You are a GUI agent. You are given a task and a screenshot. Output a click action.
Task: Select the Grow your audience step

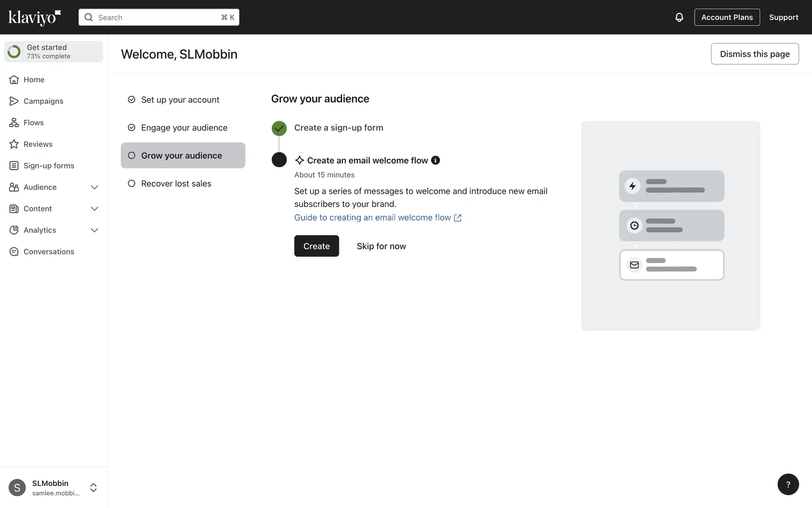point(182,156)
